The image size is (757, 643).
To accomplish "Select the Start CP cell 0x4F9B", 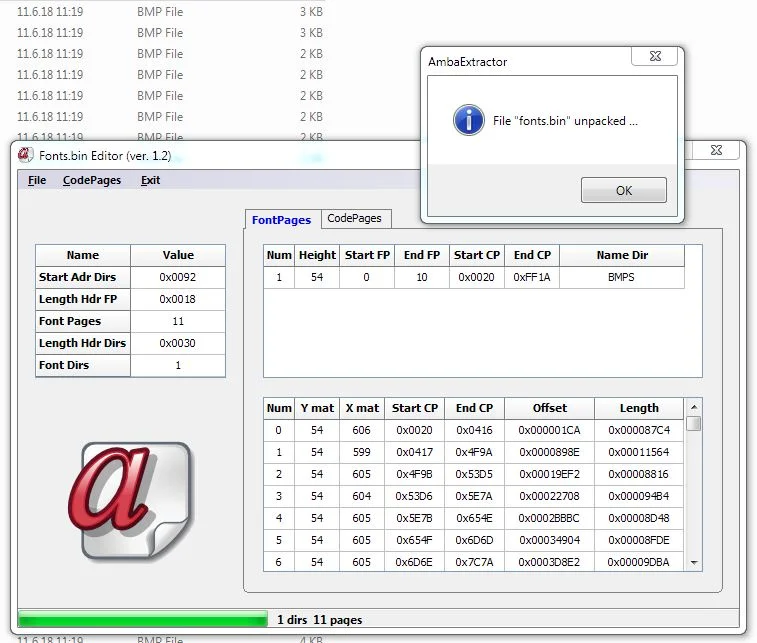I will pyautogui.click(x=415, y=474).
